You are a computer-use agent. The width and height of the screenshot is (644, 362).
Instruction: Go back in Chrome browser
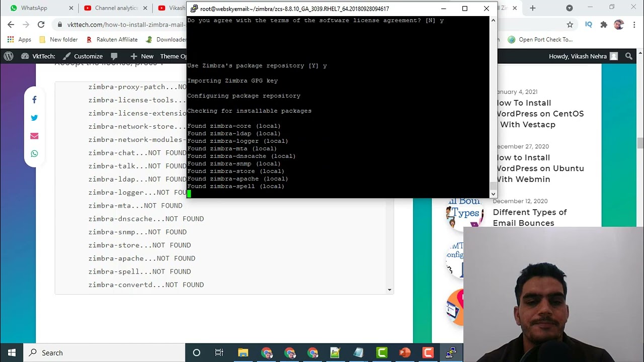click(11, 24)
